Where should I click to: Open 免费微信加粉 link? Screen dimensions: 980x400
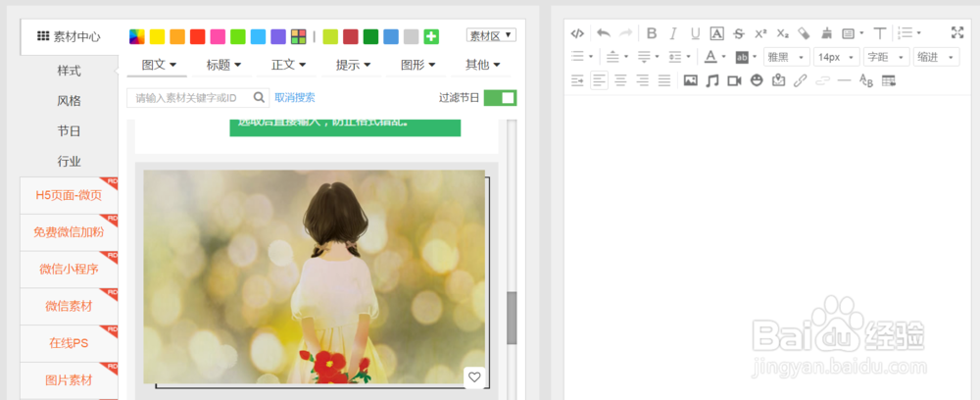[x=69, y=232]
